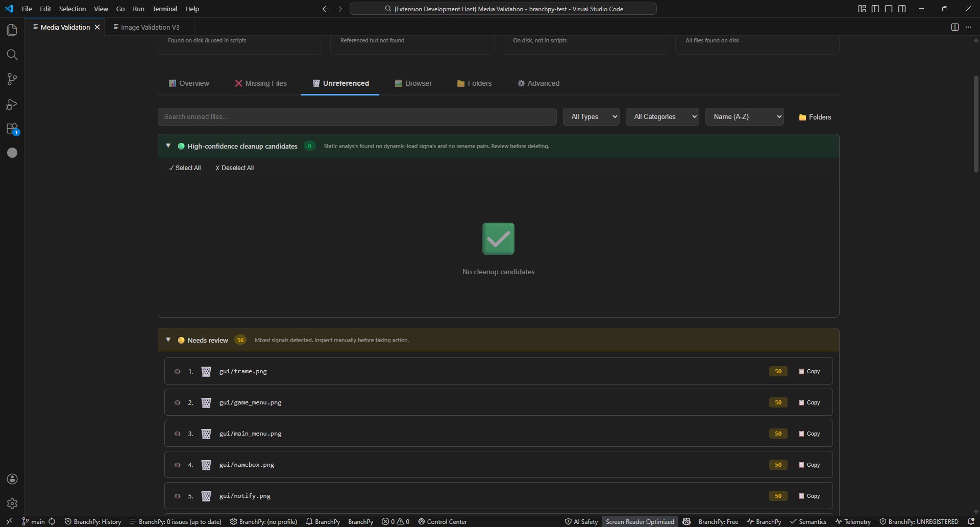Image resolution: width=980 pixels, height=527 pixels.
Task: Click the trash icon for gui/frame.png
Action: [206, 372]
